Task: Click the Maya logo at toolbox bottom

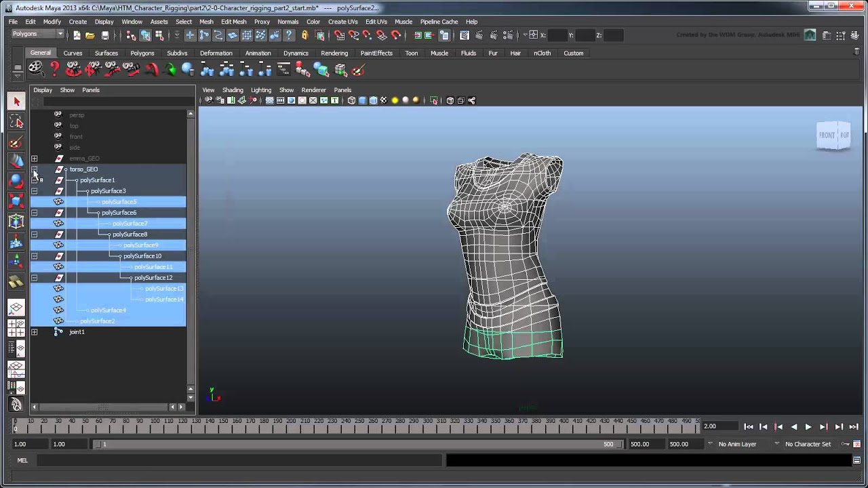Action: [x=16, y=405]
